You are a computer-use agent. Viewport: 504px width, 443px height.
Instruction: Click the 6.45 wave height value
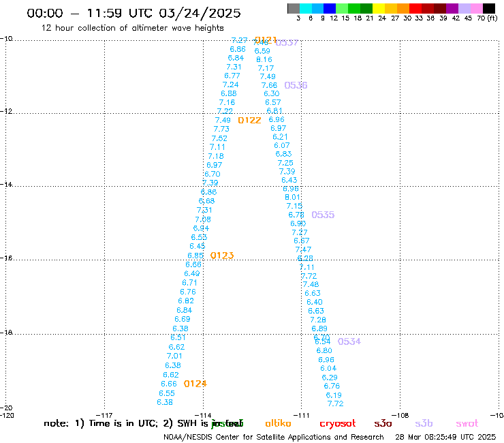coord(198,246)
